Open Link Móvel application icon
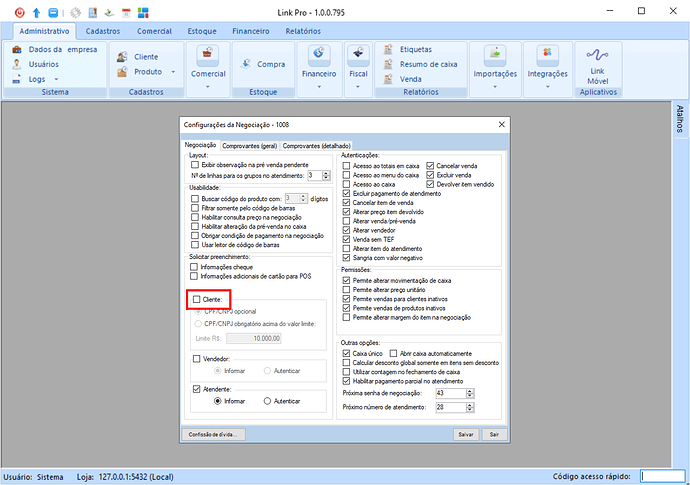This screenshot has width=690, height=485. point(598,62)
